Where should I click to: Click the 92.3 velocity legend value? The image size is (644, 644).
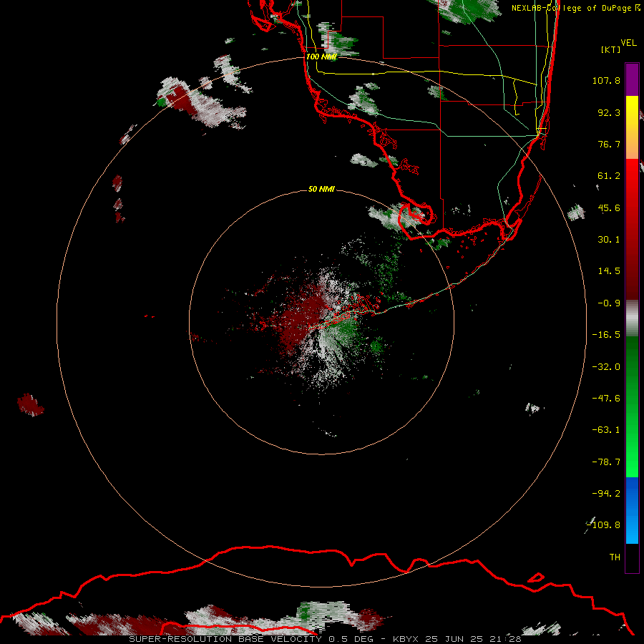pos(609,112)
